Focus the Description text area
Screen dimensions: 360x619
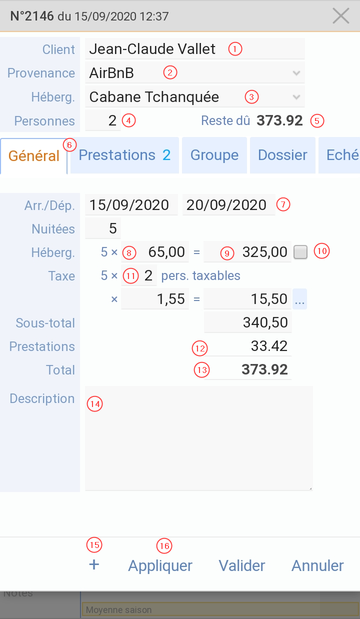point(199,438)
